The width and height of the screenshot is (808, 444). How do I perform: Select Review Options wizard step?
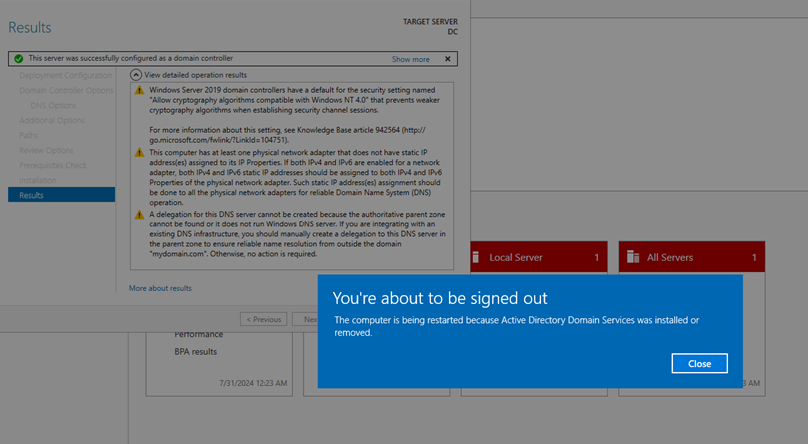pyautogui.click(x=46, y=150)
